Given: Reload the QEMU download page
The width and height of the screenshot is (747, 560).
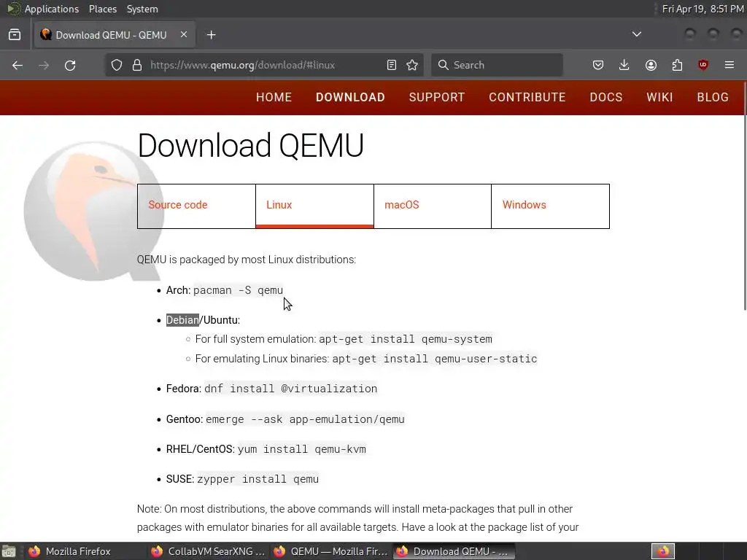Looking at the screenshot, I should [70, 65].
